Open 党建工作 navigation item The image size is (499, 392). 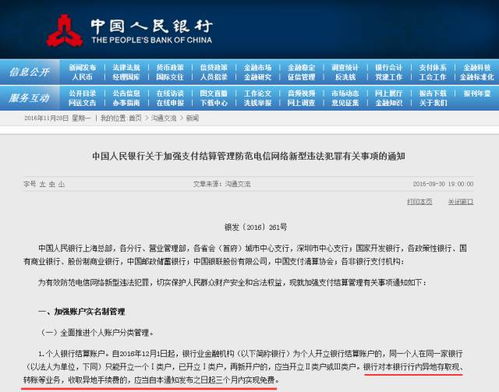(x=389, y=77)
